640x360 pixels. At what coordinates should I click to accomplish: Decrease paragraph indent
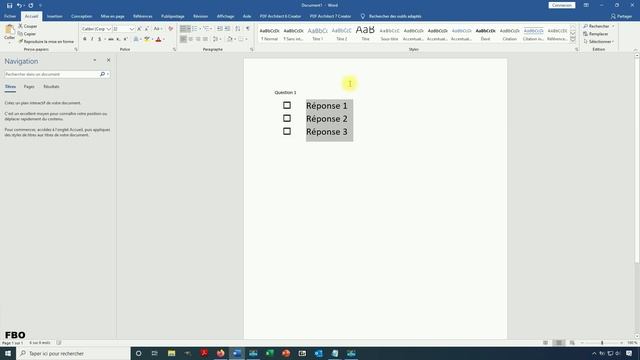(220, 29)
